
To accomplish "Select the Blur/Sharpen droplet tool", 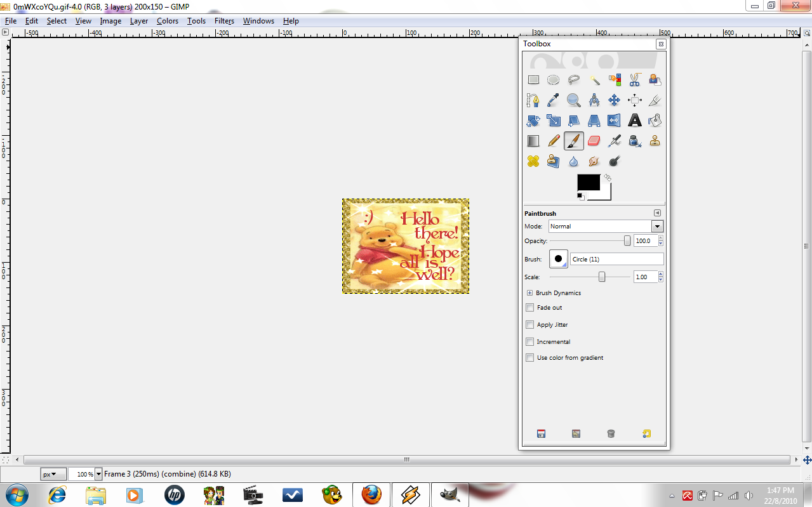I will 574,161.
